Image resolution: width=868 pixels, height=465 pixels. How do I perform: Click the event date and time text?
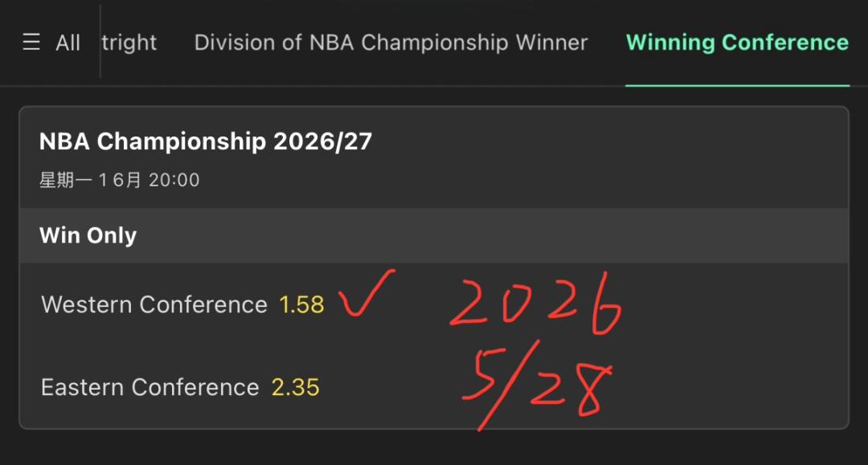click(120, 180)
